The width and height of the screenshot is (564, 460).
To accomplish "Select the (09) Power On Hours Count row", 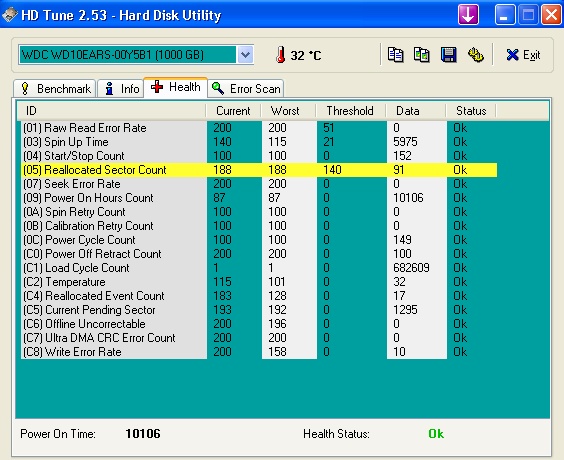I will (x=259, y=198).
